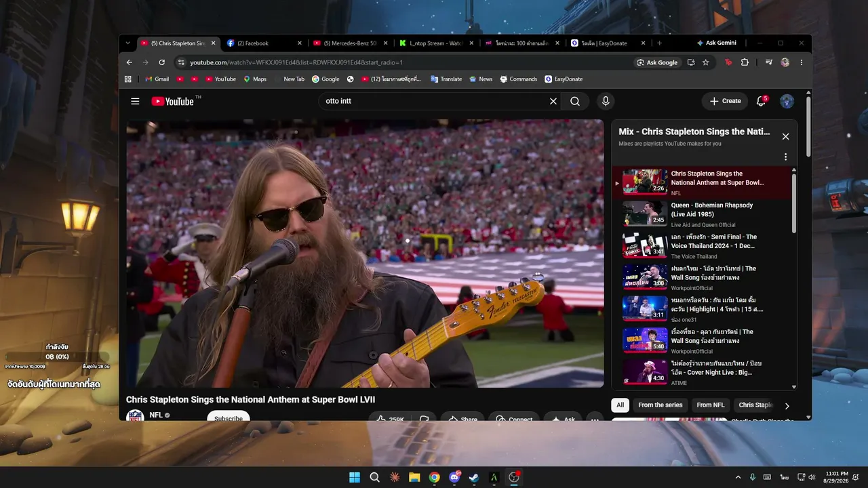Open the Maps bookmark
The height and width of the screenshot is (488, 868).
pyautogui.click(x=255, y=79)
